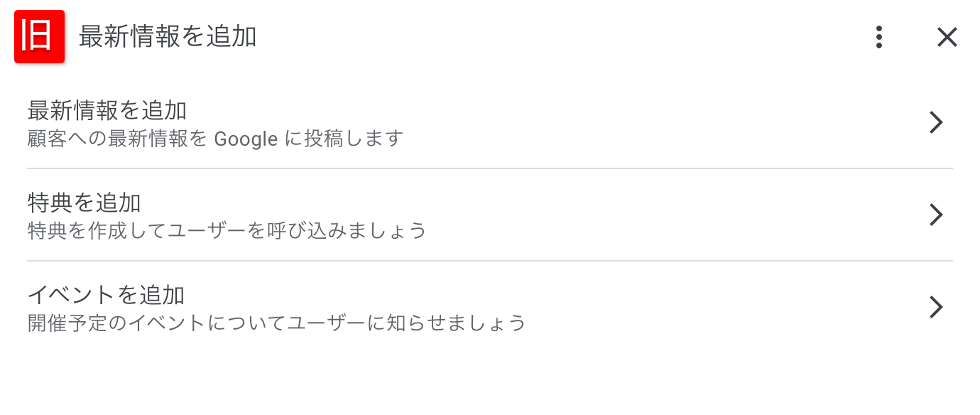
Task: Click the 開催予定のイベントについてユーザーに知らせましょう description
Action: (x=277, y=323)
